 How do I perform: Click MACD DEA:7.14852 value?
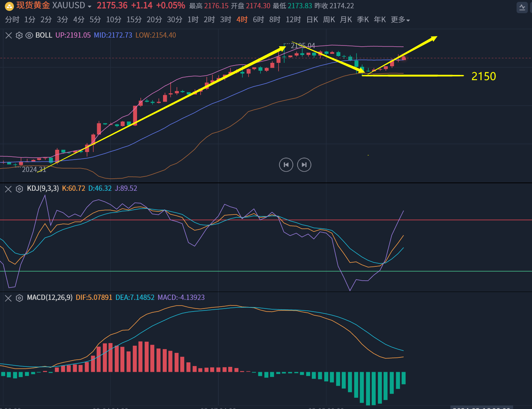coord(135,298)
